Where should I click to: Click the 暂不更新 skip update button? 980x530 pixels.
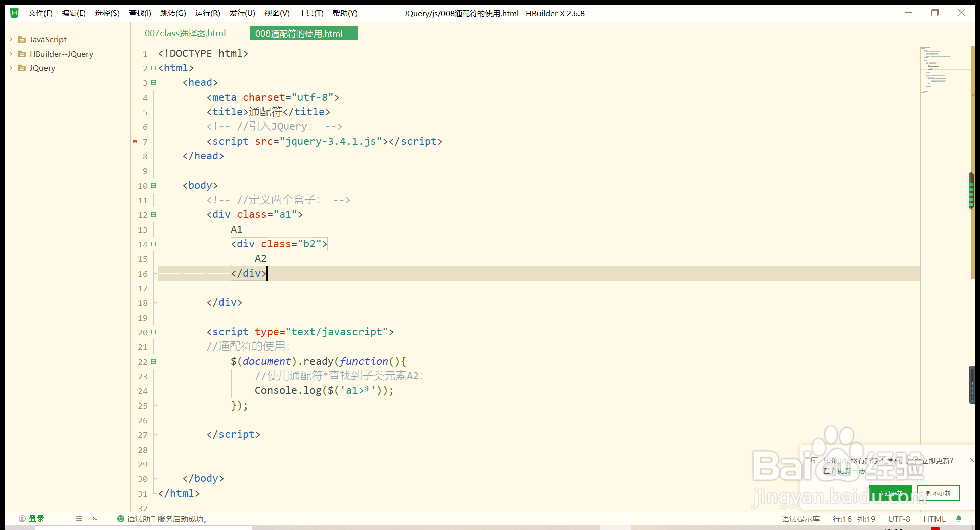pyautogui.click(x=939, y=493)
